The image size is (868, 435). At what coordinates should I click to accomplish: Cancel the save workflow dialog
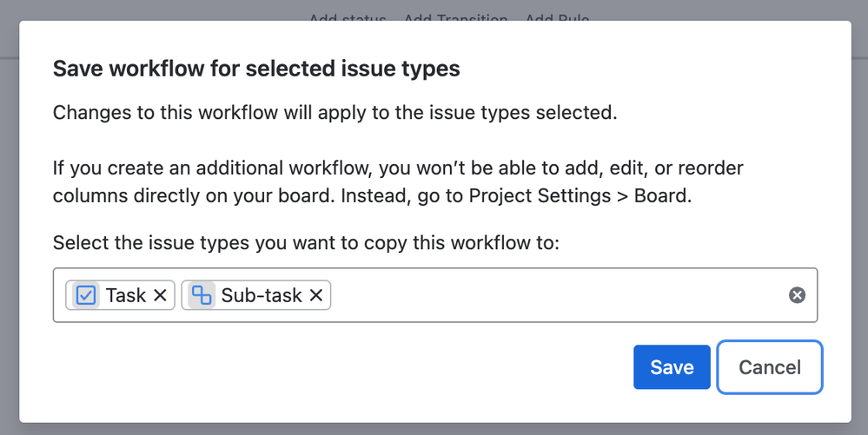pos(770,367)
